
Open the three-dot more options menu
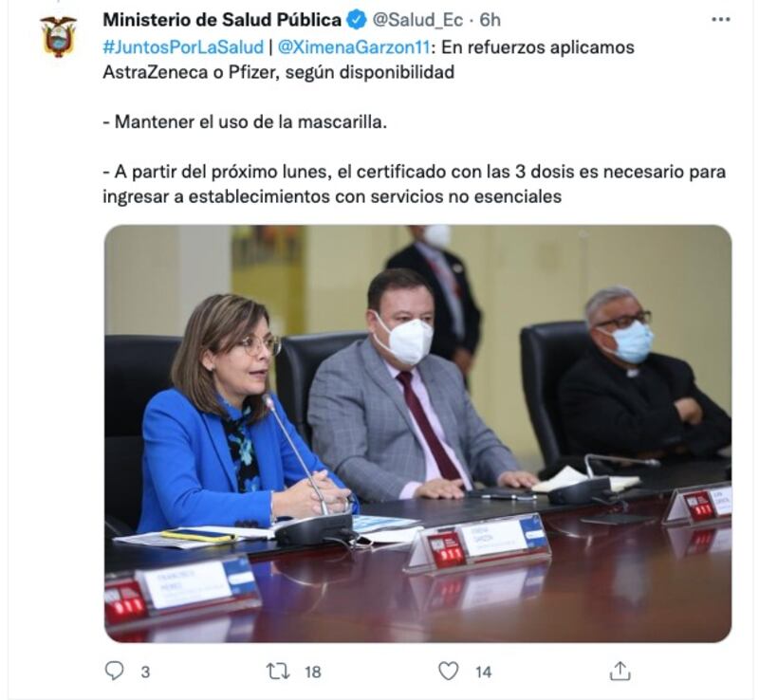pyautogui.click(x=721, y=20)
